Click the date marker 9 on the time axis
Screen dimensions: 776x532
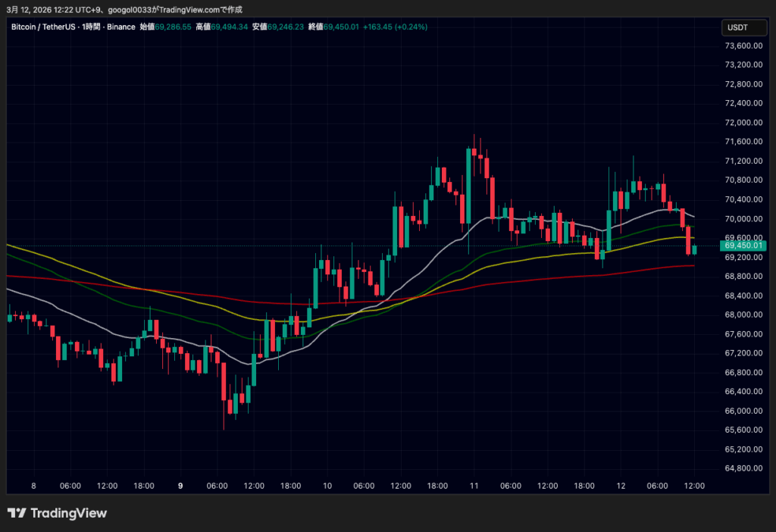click(x=180, y=486)
